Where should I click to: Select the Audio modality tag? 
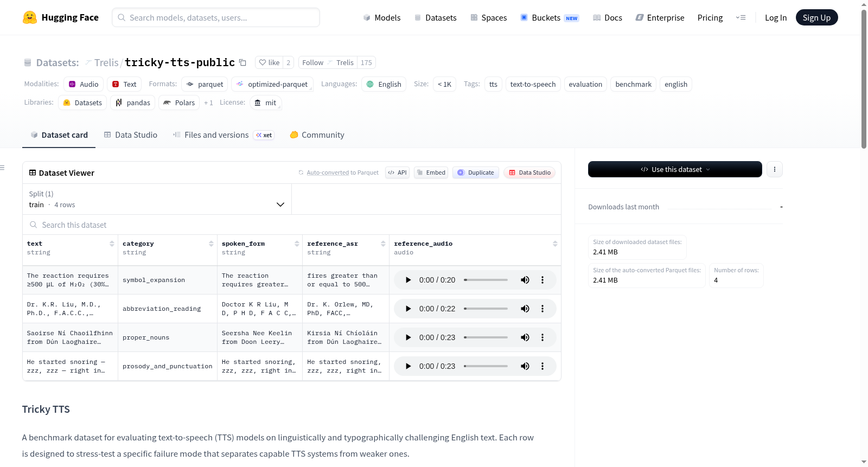pos(84,84)
